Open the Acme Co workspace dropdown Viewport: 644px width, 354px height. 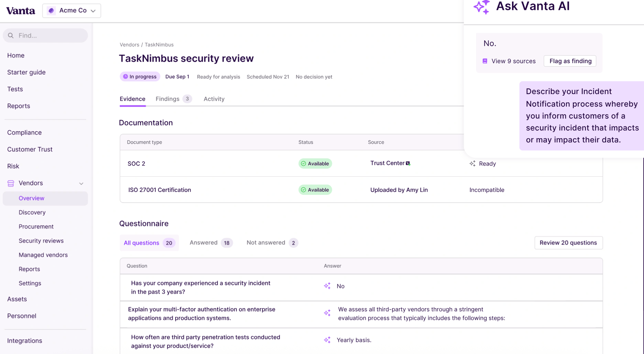click(x=72, y=11)
